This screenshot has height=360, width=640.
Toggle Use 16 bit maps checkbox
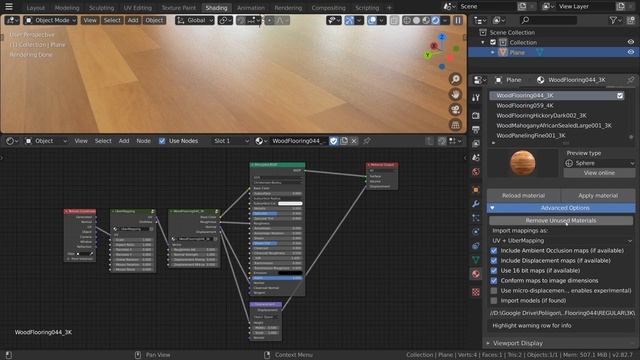pos(494,271)
